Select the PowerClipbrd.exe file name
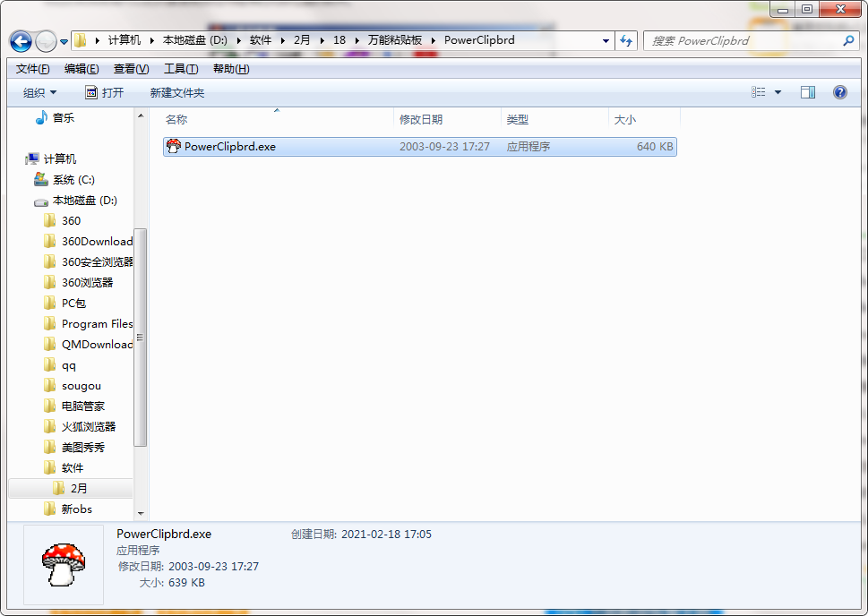 pyautogui.click(x=229, y=147)
